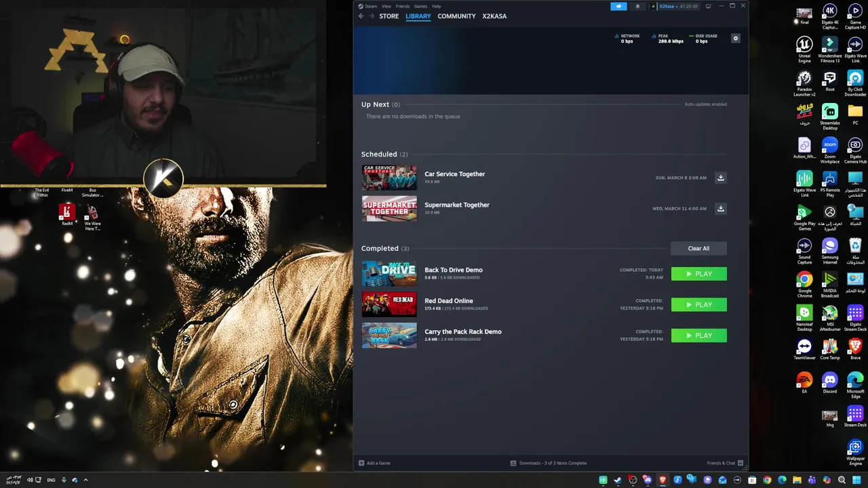Open Wondershare Filmora 13 shortcut
This screenshot has height=488, width=868.
(830, 49)
